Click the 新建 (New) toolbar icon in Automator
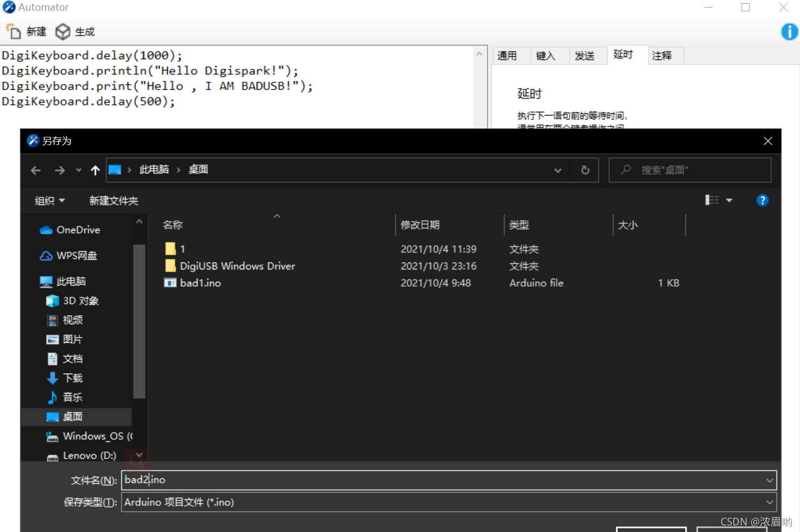Screen dimensions: 800x532 [13, 32]
